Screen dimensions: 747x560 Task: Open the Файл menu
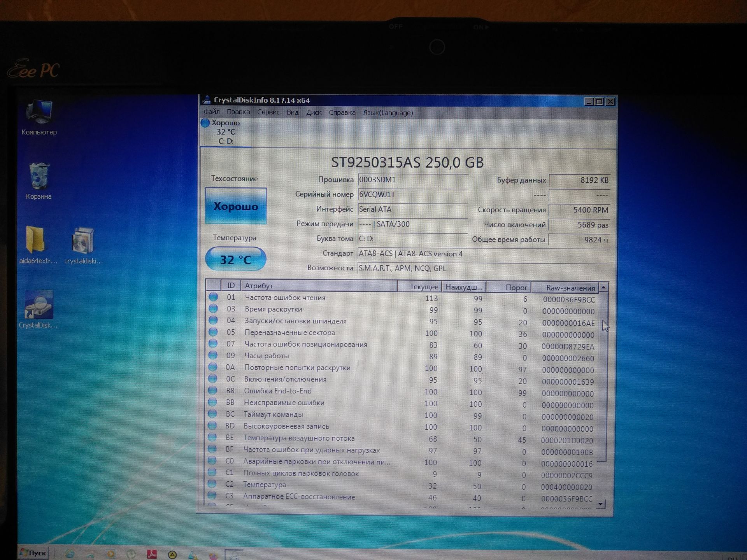211,112
